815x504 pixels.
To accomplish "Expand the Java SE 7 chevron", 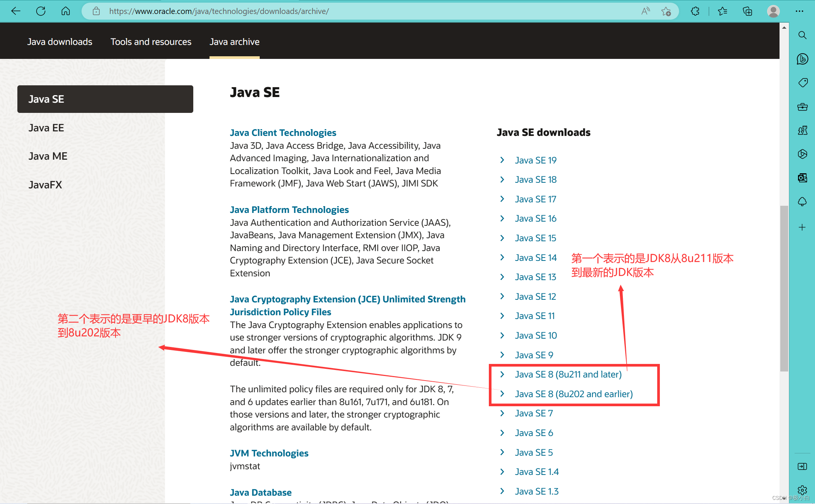I will [502, 413].
